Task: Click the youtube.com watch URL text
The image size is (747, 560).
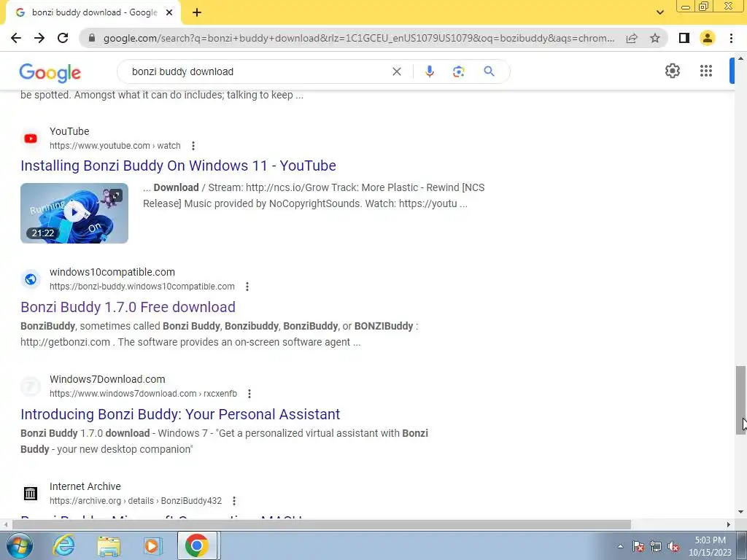Action: pos(115,146)
